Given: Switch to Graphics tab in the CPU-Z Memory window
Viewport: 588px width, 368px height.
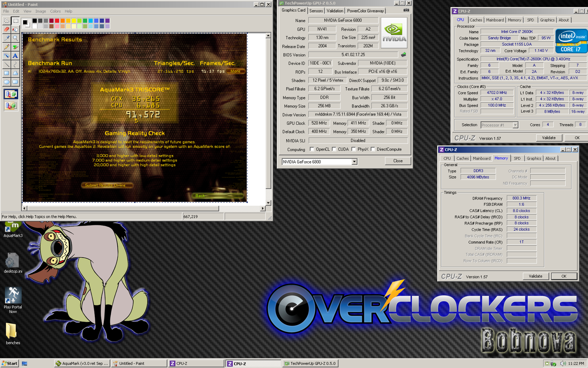Looking at the screenshot, I should point(534,158).
